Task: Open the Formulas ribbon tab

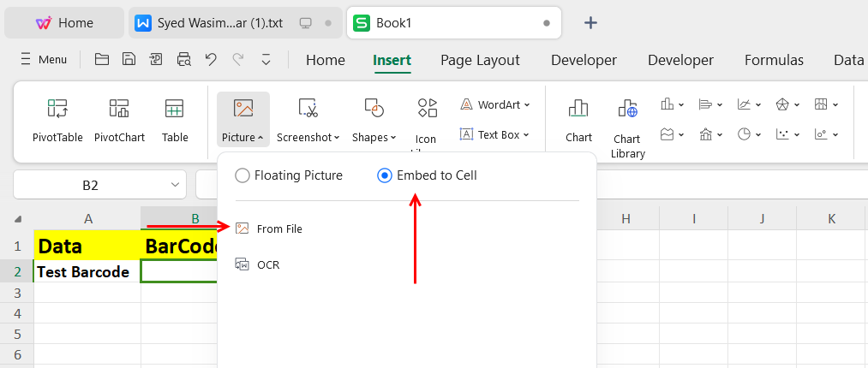Action: [774, 60]
